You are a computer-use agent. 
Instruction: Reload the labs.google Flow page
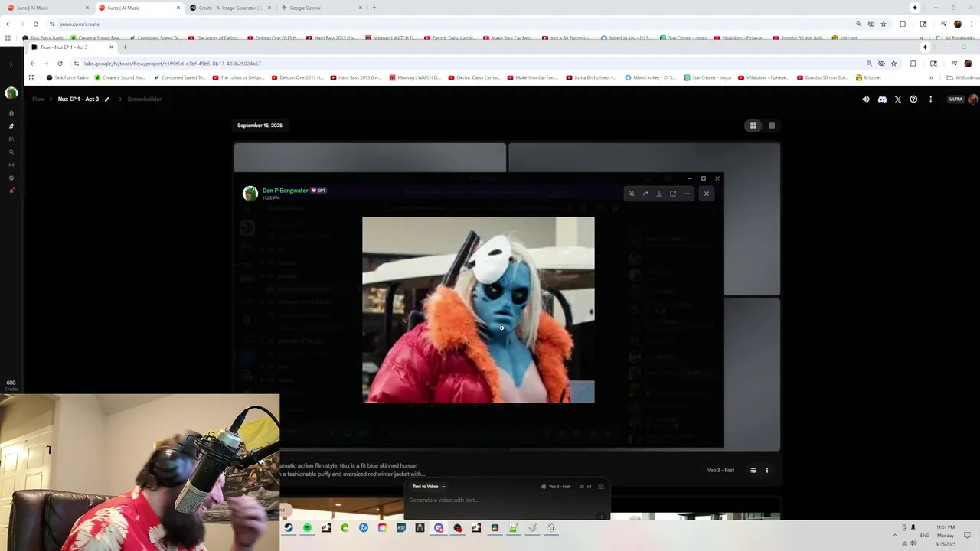coord(60,64)
